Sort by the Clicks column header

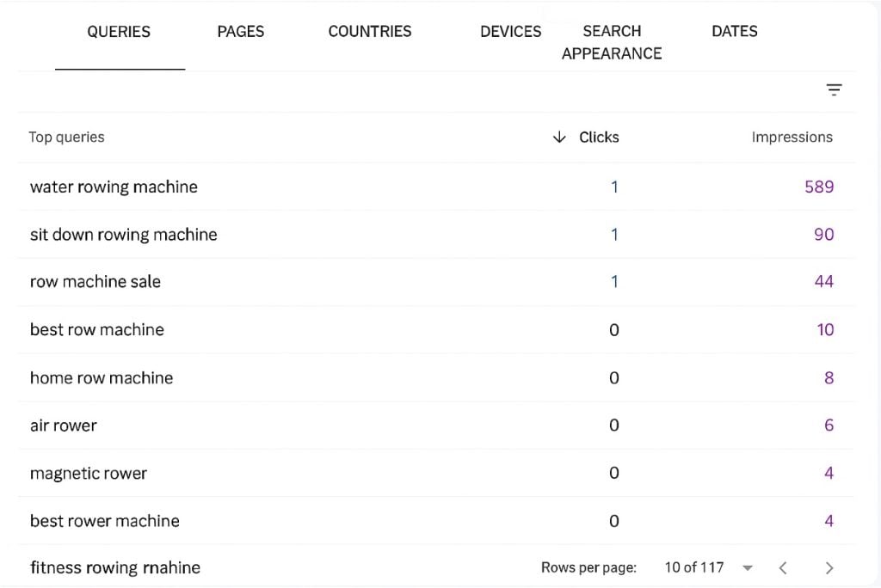click(599, 137)
